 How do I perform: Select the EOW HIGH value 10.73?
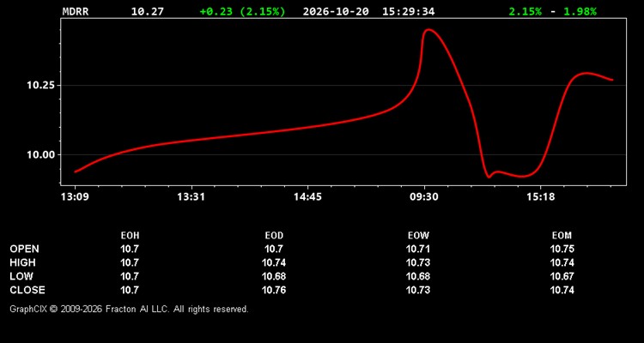[x=418, y=262]
